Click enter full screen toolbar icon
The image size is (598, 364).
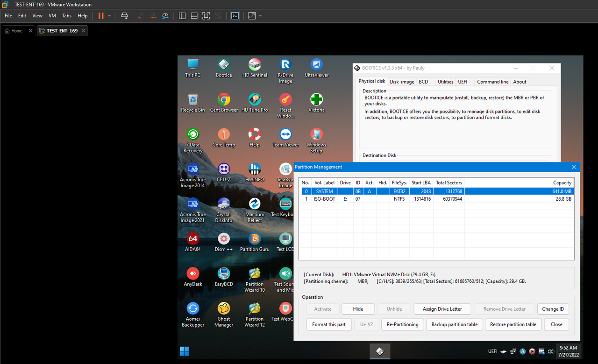[x=206, y=15]
